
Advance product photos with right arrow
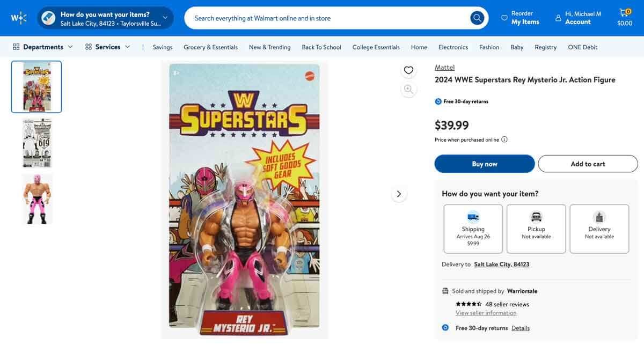pyautogui.click(x=399, y=193)
